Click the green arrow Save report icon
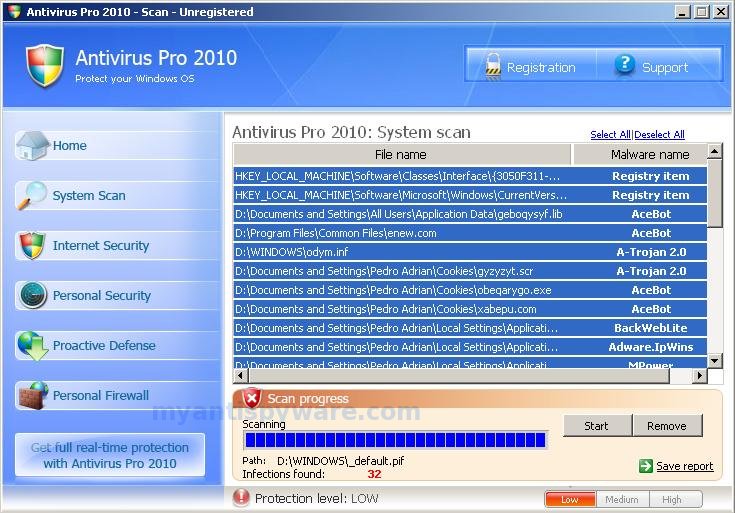This screenshot has height=513, width=735. pyautogui.click(x=645, y=466)
